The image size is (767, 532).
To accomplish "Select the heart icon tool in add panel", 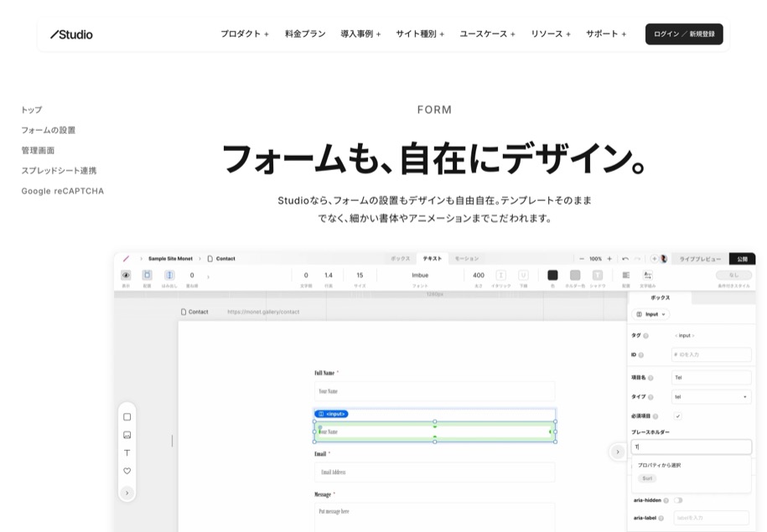I will (127, 471).
